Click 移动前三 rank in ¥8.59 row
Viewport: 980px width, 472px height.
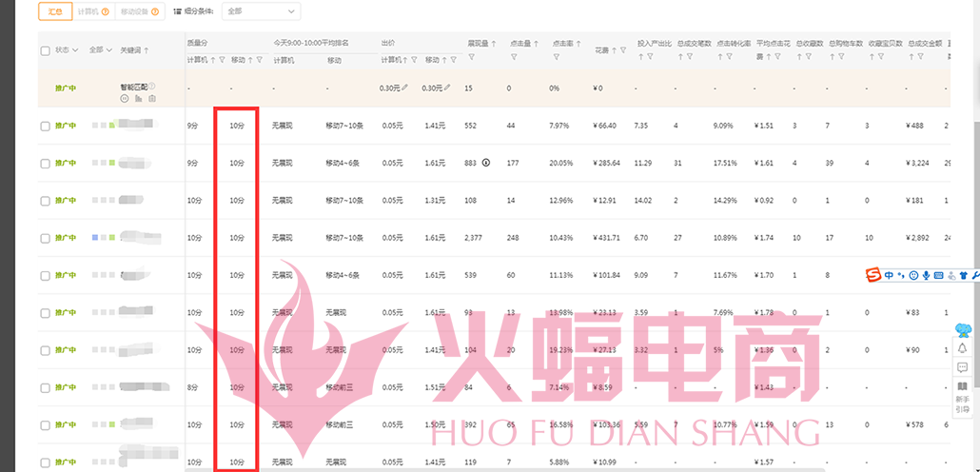(340, 387)
